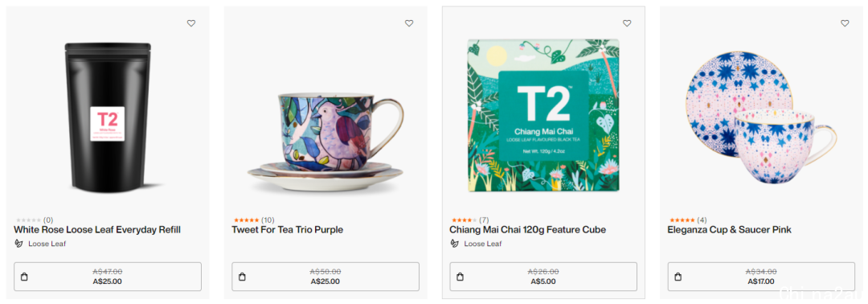
Task: Open star rating reviews for Tweet For Tea
Action: pos(253,220)
